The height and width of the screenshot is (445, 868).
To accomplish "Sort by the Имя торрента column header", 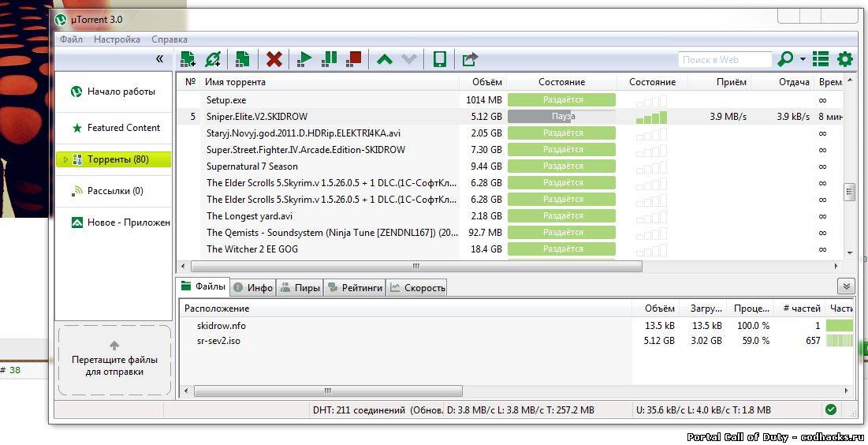I will [x=330, y=82].
